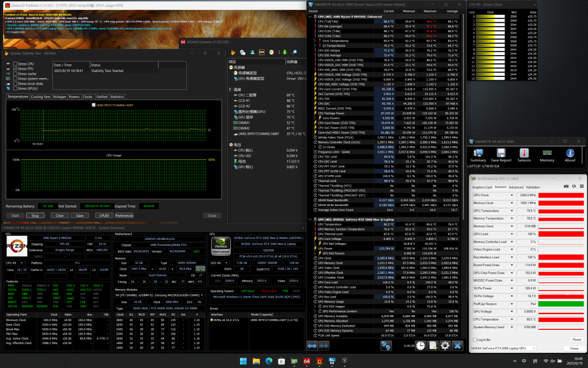The image size is (588, 368).
Task: Click the clock icon in HWiNFO sensor toolbar
Action: click(x=421, y=346)
